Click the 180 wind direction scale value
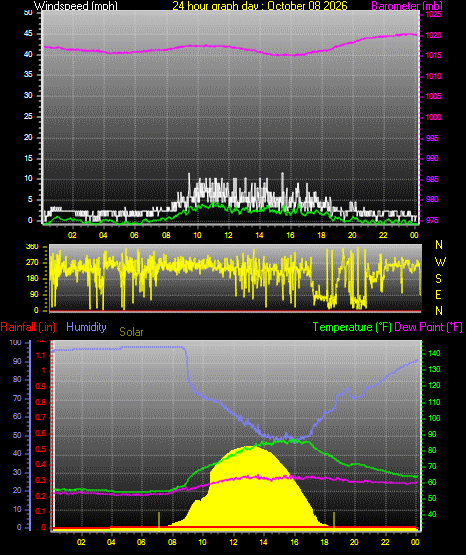Viewport: 466px width, 555px height. coord(32,279)
